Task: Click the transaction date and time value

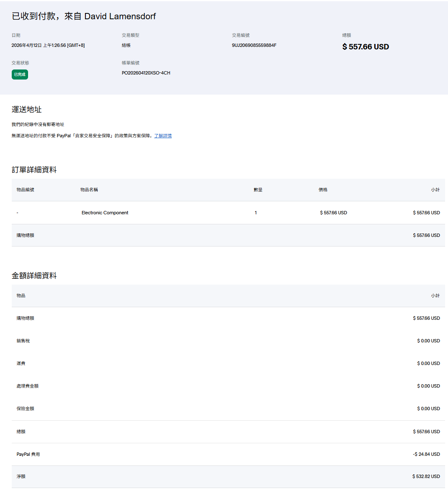Action: [x=48, y=45]
